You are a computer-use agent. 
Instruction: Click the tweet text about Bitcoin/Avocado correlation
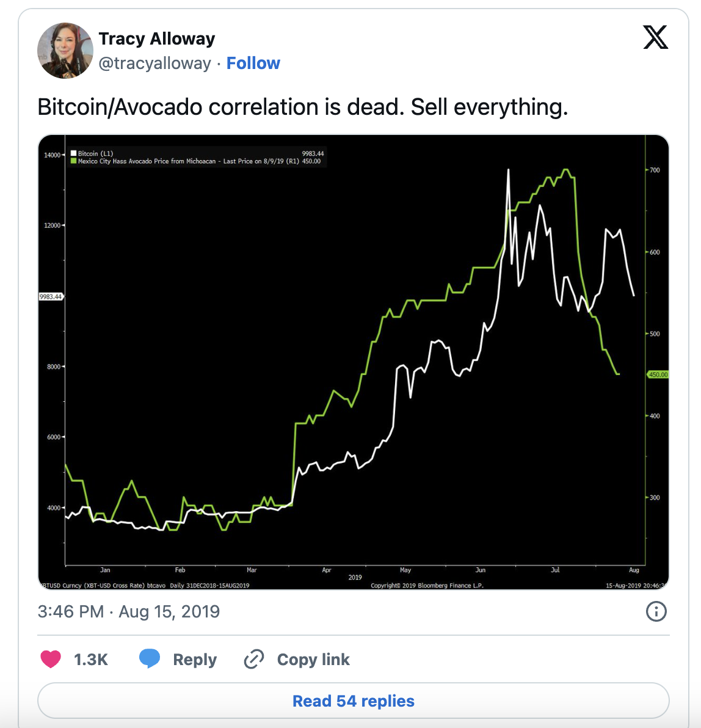(x=303, y=107)
